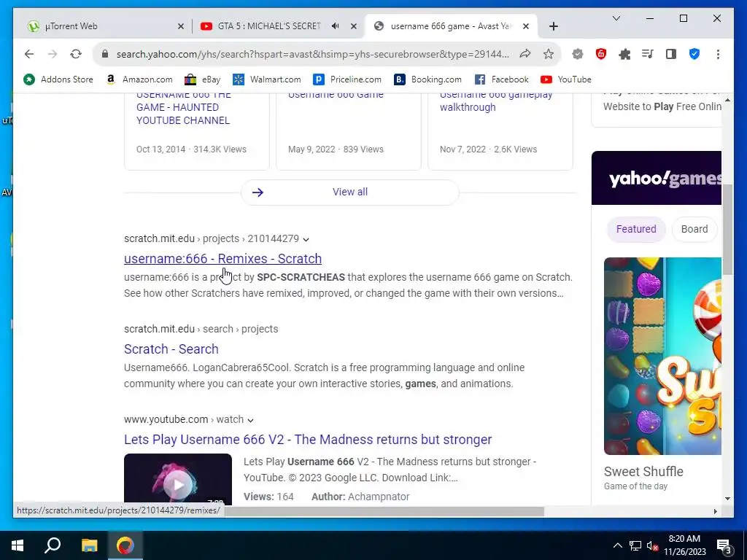This screenshot has width=747, height=560.
Task: Bookmark this page with the star icon
Action: 549,54
